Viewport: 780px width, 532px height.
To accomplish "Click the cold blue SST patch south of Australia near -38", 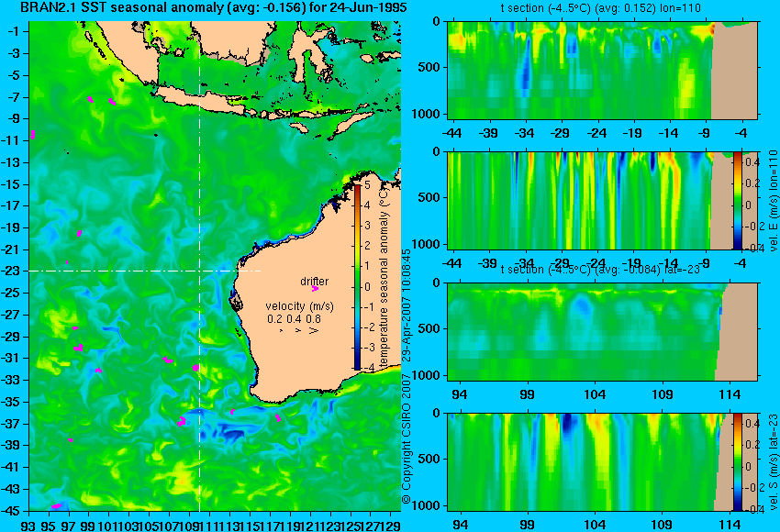I will coord(228,434).
